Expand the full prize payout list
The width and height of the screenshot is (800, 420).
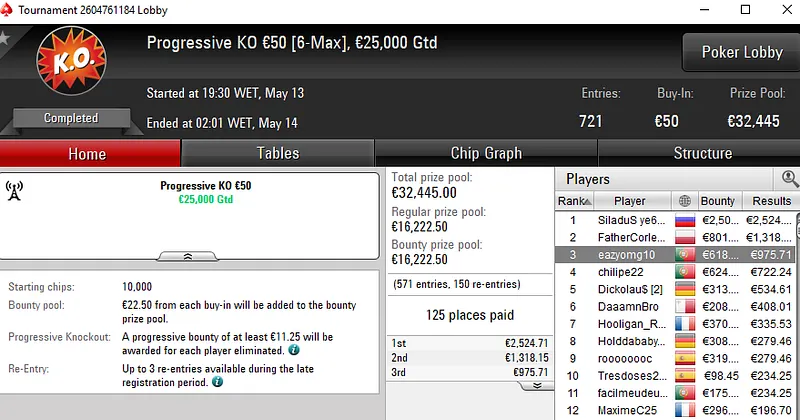coord(536,385)
